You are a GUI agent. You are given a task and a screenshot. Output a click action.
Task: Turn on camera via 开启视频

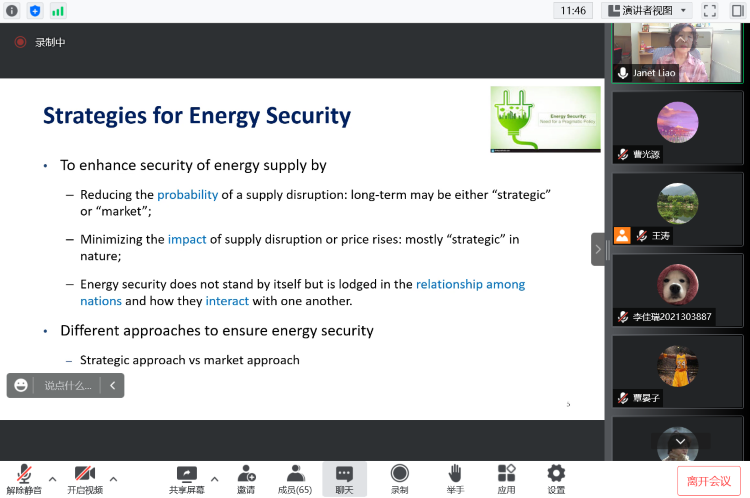[x=85, y=478]
